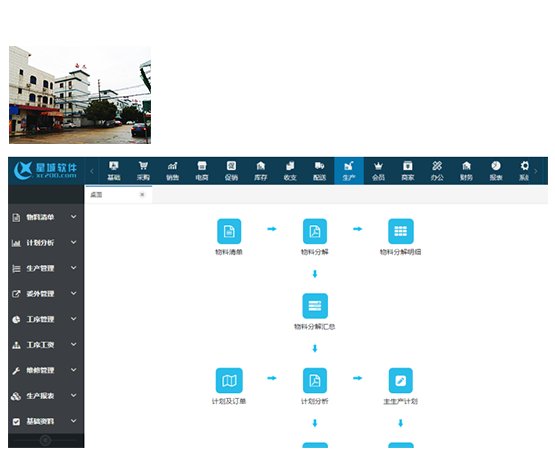This screenshot has height=455, width=555.
Task: Expand the 维修管理 sidebar section
Action: click(x=46, y=370)
